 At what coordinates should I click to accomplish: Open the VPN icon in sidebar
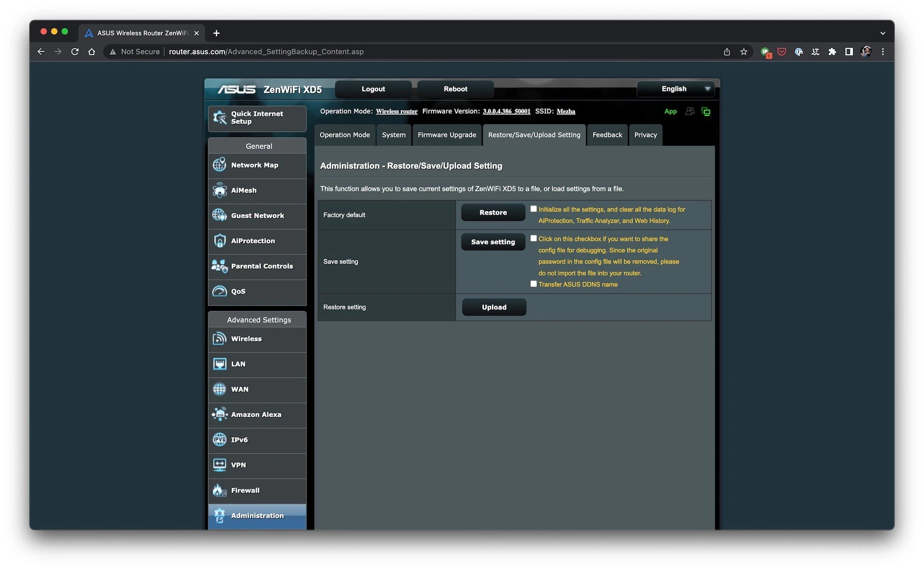(219, 465)
